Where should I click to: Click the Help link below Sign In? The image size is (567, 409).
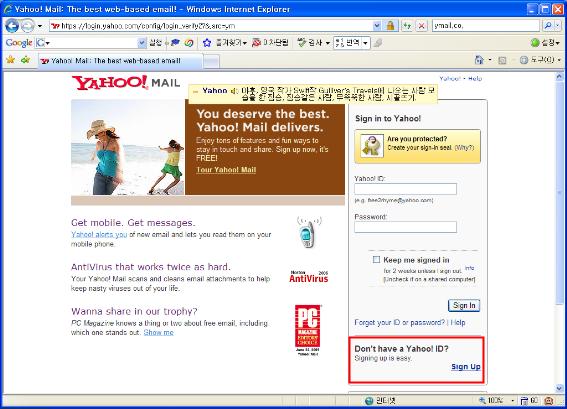(x=458, y=322)
